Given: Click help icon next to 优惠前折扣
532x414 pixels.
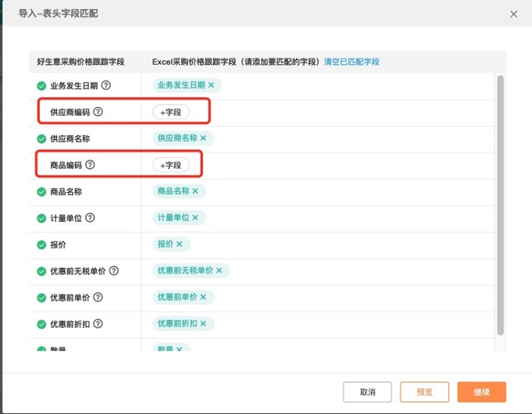Looking at the screenshot, I should click(x=98, y=324).
